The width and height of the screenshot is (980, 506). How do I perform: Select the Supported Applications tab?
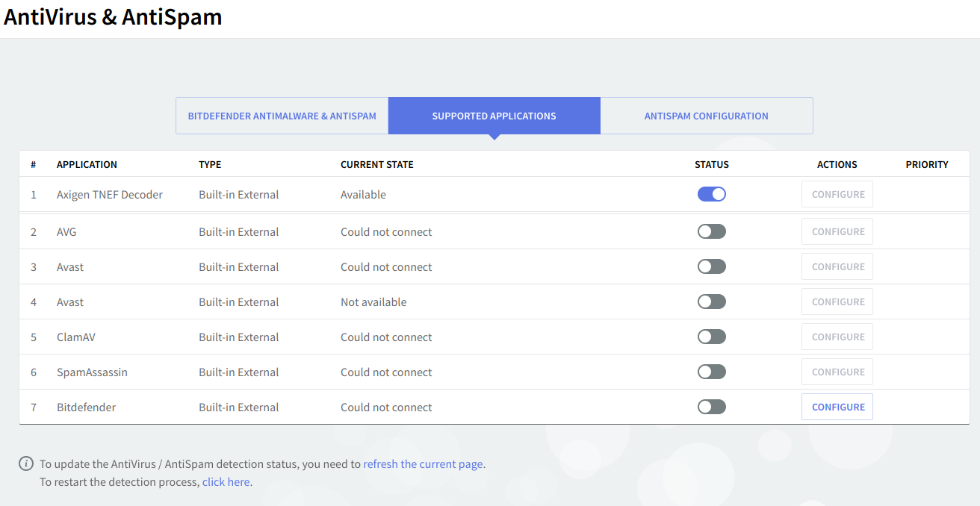494,116
